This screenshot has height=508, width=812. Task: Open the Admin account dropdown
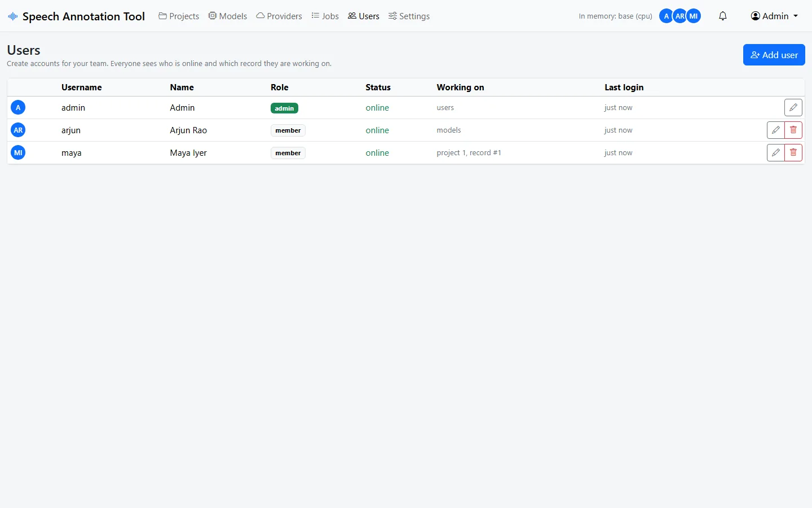tap(774, 16)
